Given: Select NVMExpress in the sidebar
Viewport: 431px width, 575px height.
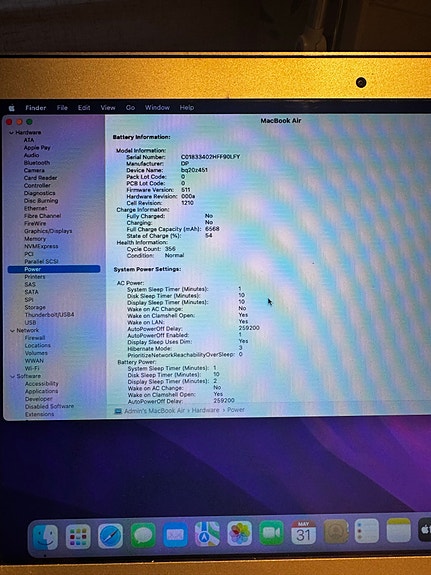Looking at the screenshot, I should tap(41, 246).
